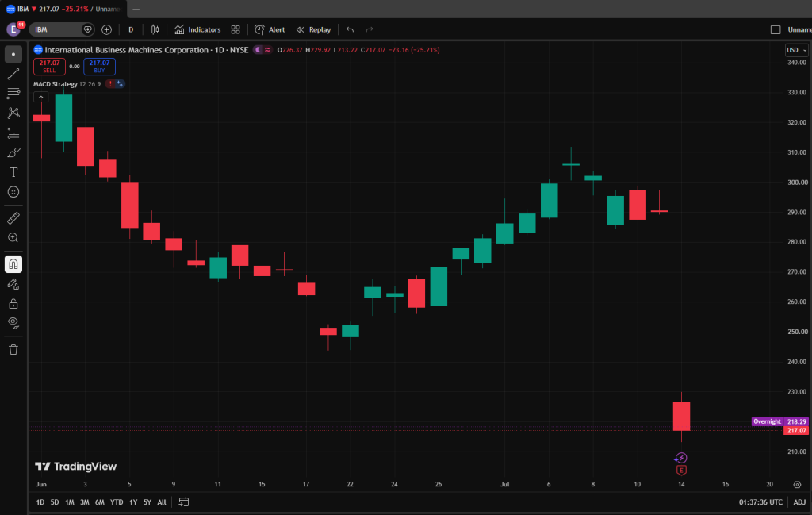The height and width of the screenshot is (515, 812).
Task: Click the 217.07 BUY button
Action: 99,67
